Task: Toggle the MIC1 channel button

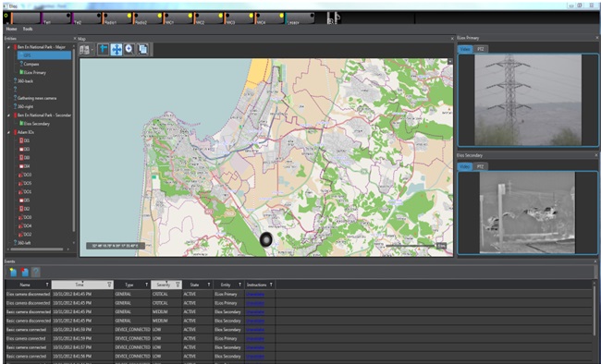Action: (x=178, y=18)
